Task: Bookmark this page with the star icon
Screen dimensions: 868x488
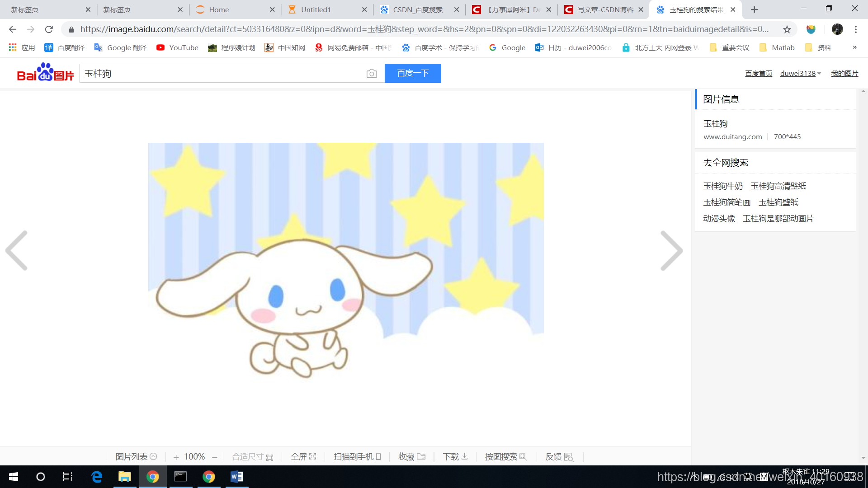Action: 787,29
